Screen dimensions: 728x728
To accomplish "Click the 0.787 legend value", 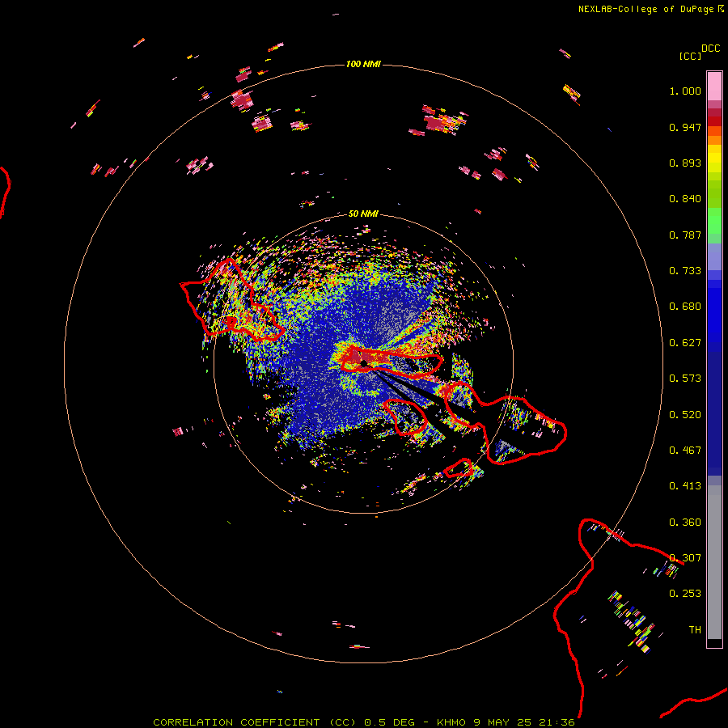I will (685, 235).
